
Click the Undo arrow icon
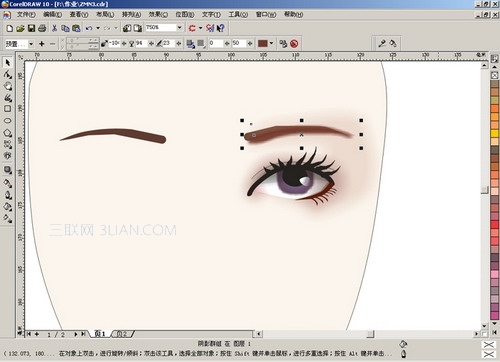tap(89, 28)
